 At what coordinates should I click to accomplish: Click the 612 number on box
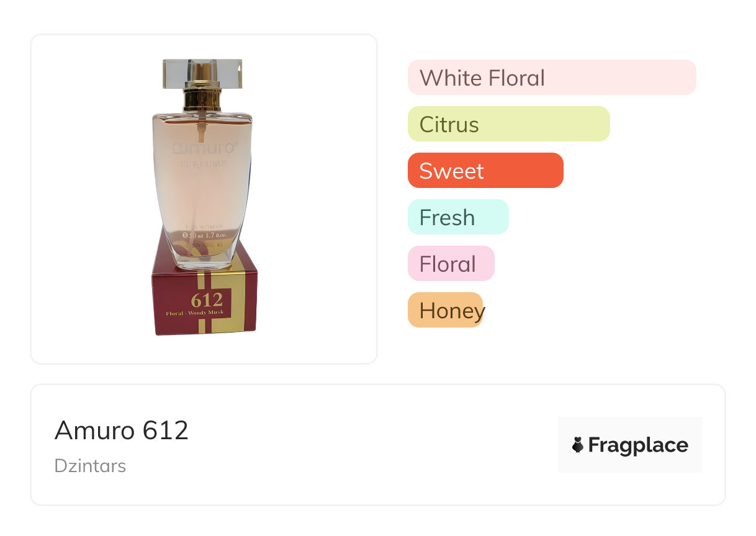(x=207, y=300)
